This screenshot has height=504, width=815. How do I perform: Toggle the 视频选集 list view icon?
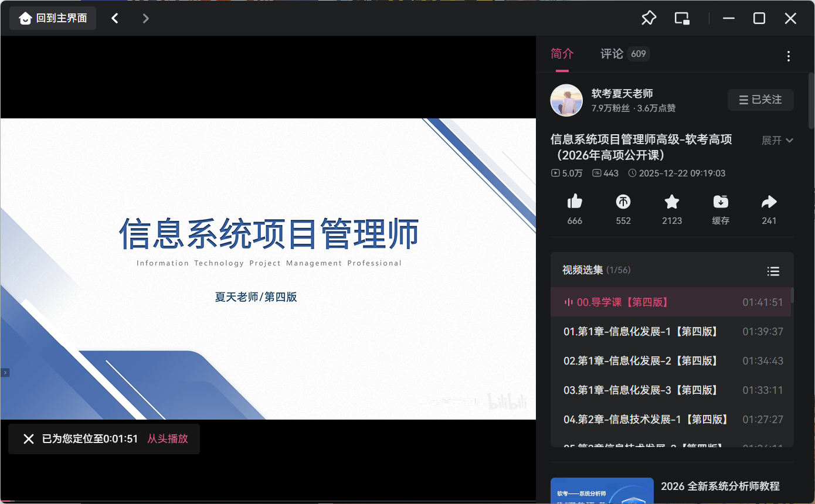[773, 271]
